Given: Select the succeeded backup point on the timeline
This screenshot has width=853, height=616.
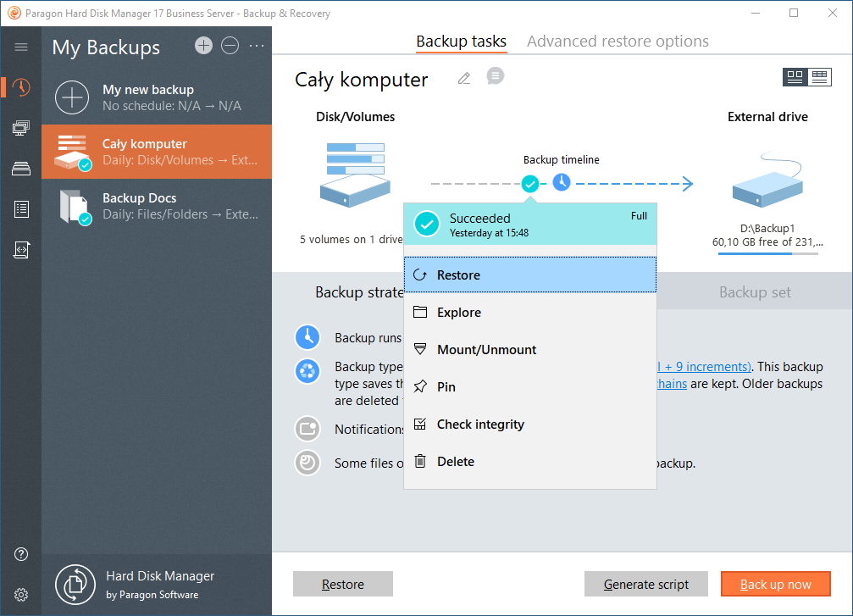Looking at the screenshot, I should (x=530, y=184).
